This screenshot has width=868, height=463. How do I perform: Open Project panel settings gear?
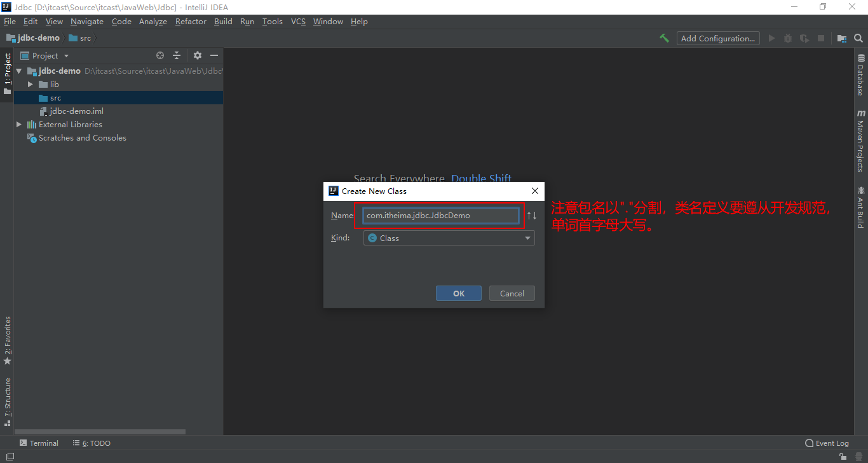[197, 55]
